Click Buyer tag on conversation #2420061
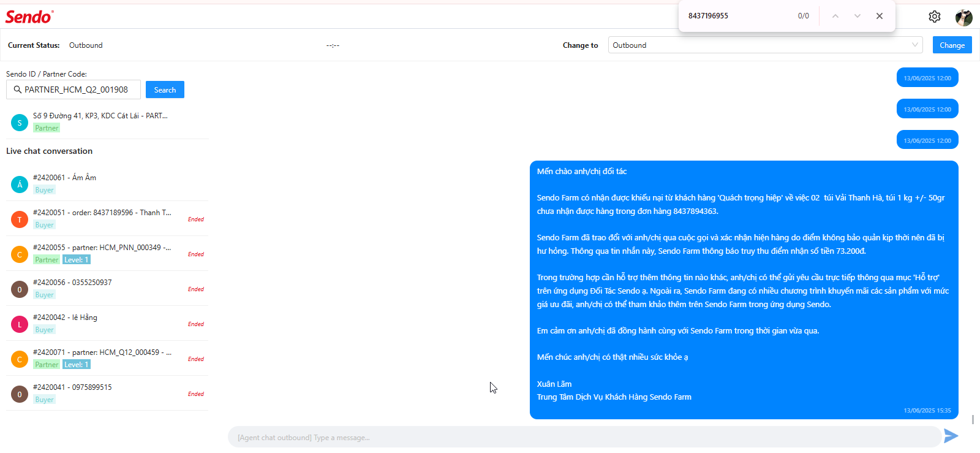Image resolution: width=980 pixels, height=453 pixels. [44, 190]
